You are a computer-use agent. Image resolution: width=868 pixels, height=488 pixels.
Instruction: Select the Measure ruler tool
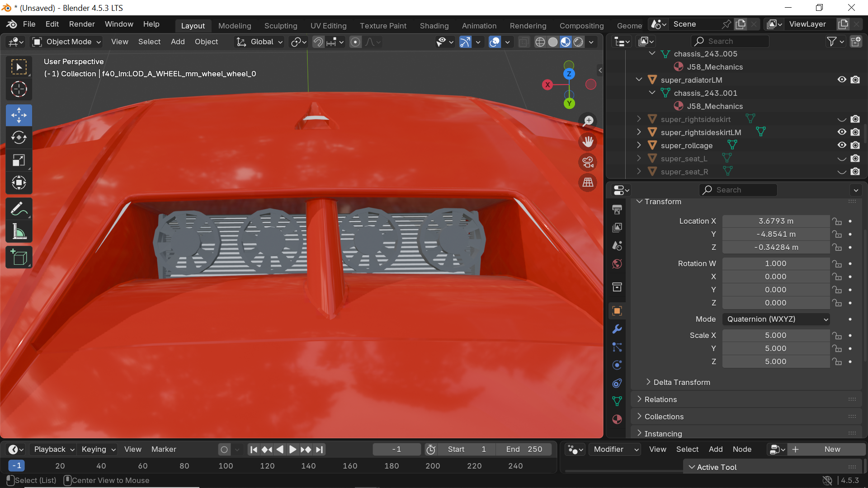click(19, 232)
